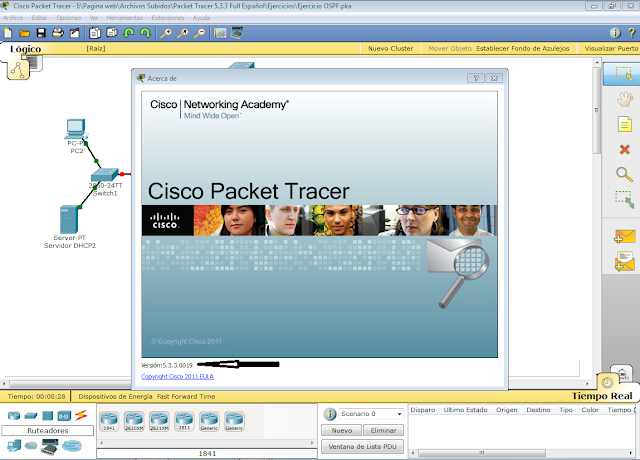Choose the Place Note tool
This screenshot has height=460, width=640.
624,124
